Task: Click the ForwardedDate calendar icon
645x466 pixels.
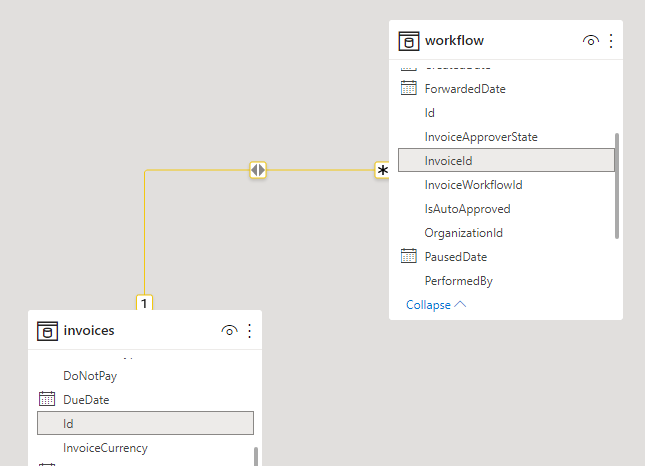Action: click(x=408, y=89)
